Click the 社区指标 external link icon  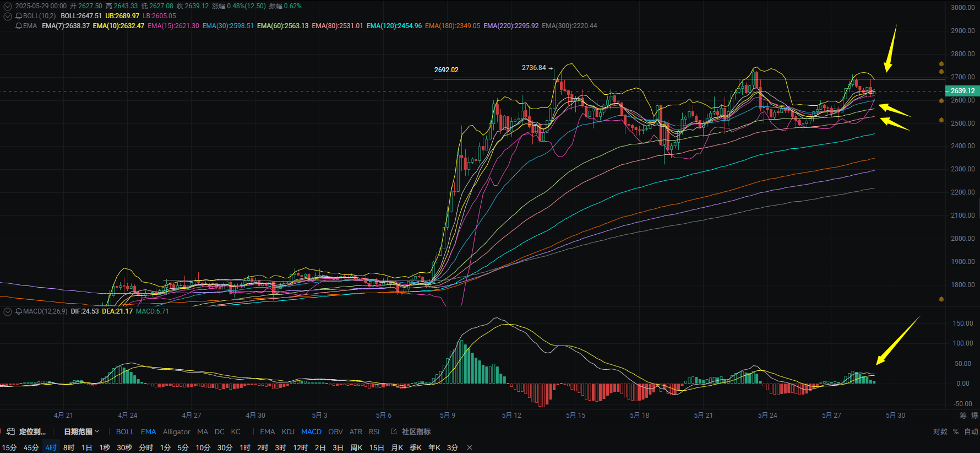(x=394, y=432)
